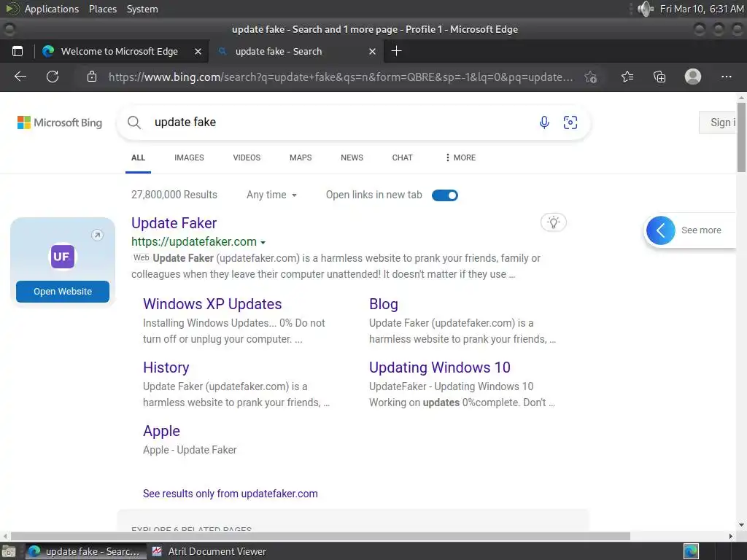Expand the MORE search categories menu
This screenshot has height=560, width=747.
pyautogui.click(x=460, y=157)
